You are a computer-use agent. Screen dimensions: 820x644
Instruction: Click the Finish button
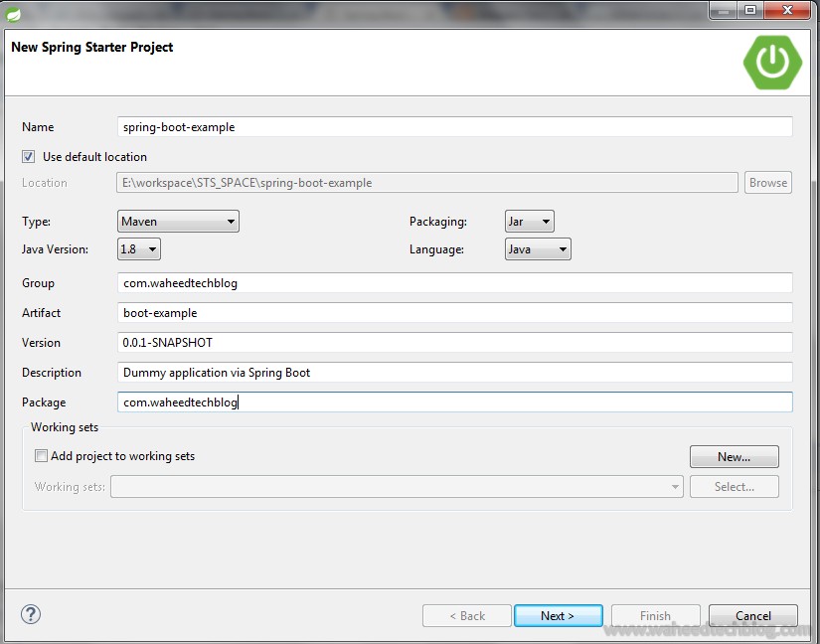tap(655, 614)
